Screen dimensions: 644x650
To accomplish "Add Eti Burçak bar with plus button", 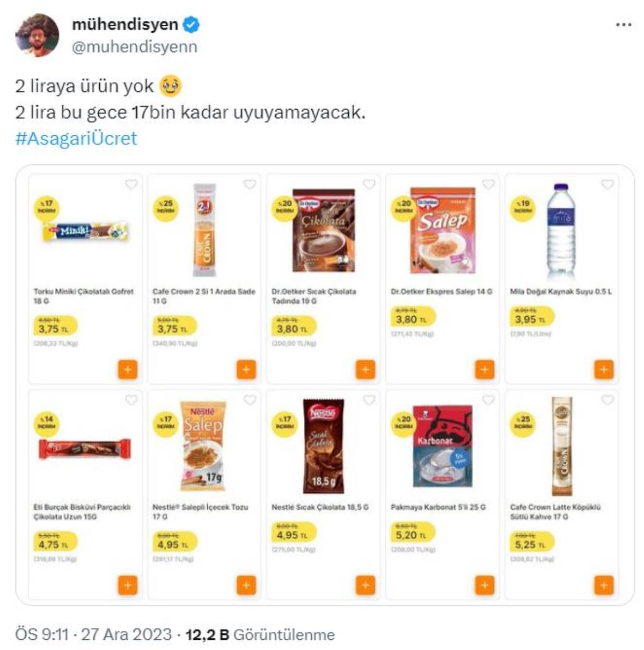I will [127, 585].
